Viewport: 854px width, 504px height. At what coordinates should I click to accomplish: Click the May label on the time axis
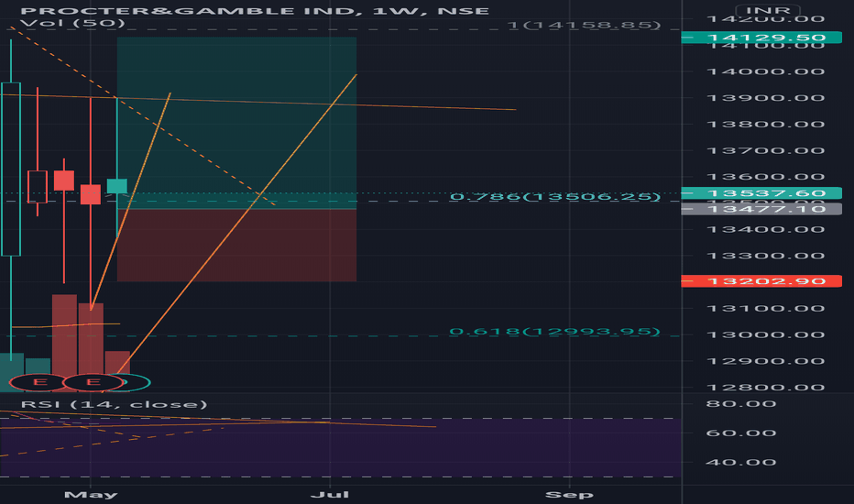pos(91,495)
